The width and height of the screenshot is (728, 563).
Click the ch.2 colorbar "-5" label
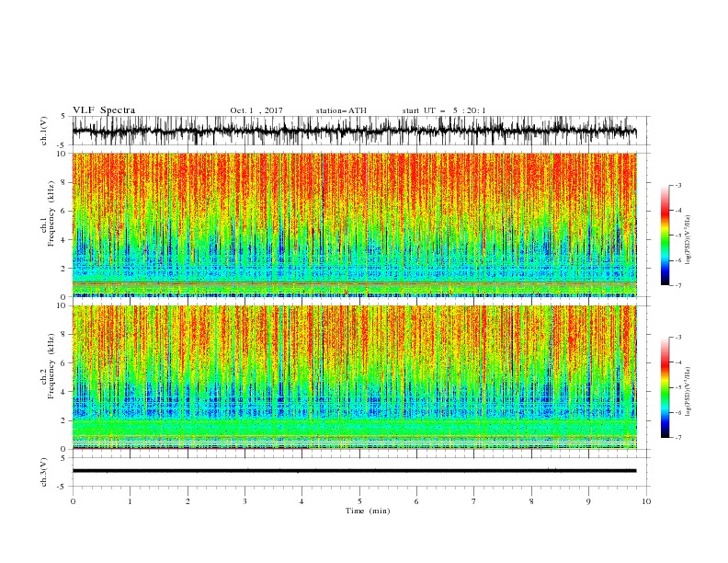coord(678,387)
